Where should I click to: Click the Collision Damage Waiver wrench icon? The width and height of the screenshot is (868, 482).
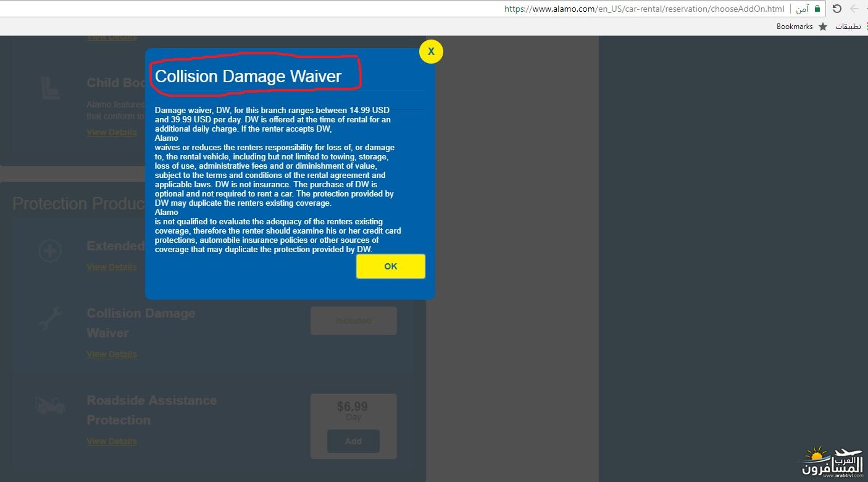click(x=50, y=319)
